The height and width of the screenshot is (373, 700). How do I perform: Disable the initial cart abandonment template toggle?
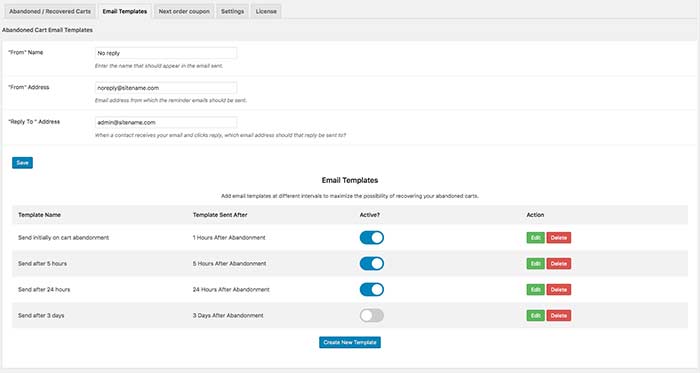pyautogui.click(x=371, y=237)
